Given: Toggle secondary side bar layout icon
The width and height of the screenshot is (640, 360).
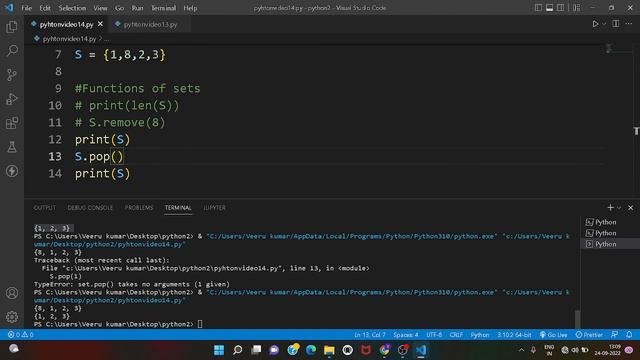Looking at the screenshot, I should pyautogui.click(x=560, y=8).
